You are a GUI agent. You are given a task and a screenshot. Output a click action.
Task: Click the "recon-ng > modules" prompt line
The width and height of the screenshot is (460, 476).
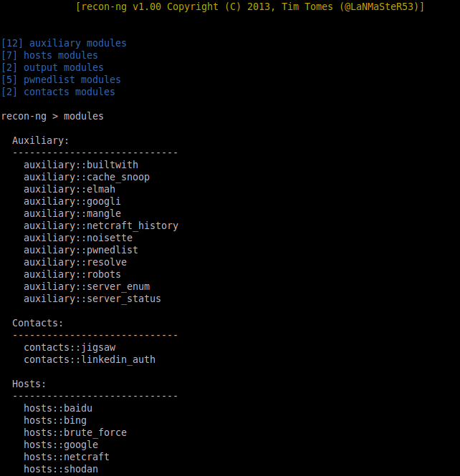pos(52,116)
